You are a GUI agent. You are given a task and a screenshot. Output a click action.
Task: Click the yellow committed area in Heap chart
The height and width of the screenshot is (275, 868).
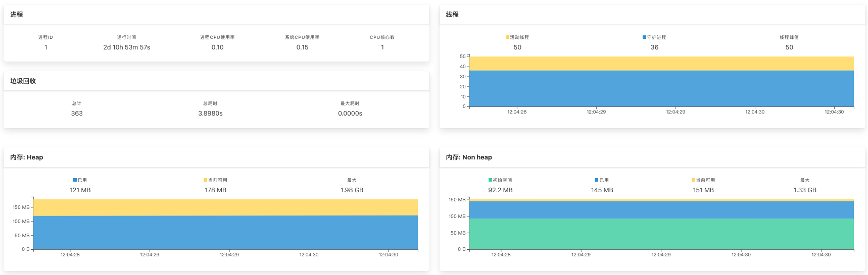coord(225,207)
